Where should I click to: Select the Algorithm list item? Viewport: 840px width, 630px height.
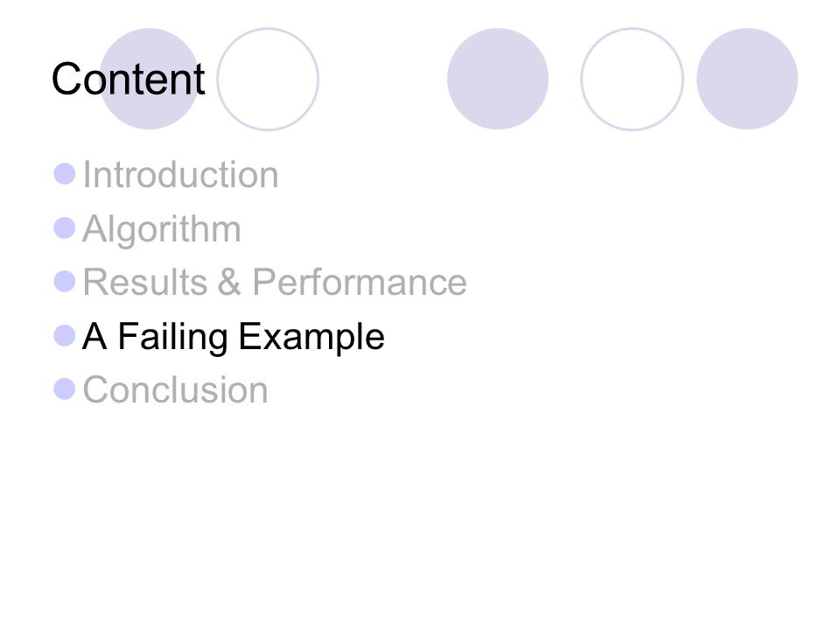tap(162, 230)
